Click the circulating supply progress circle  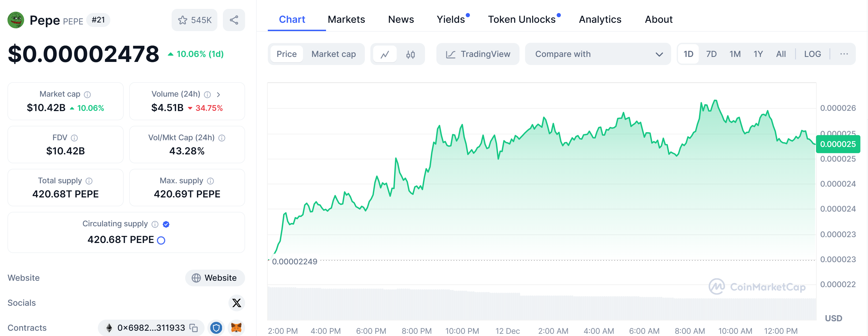point(161,240)
